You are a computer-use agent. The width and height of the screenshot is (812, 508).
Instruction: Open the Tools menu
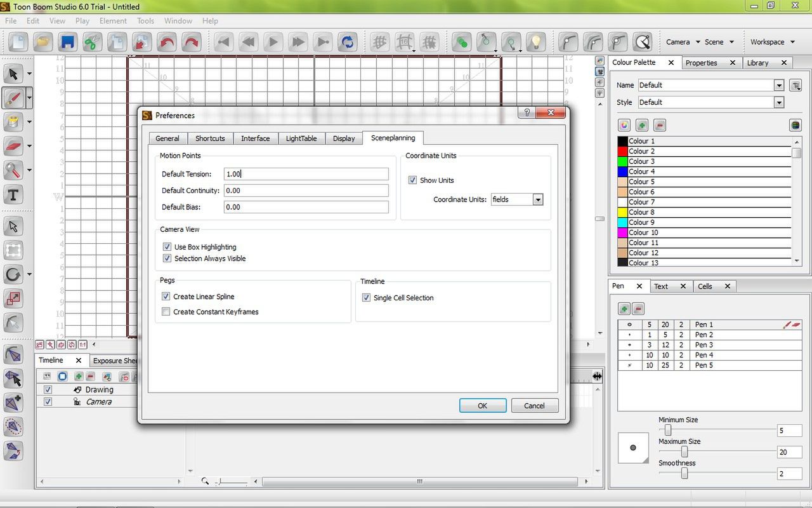[145, 21]
